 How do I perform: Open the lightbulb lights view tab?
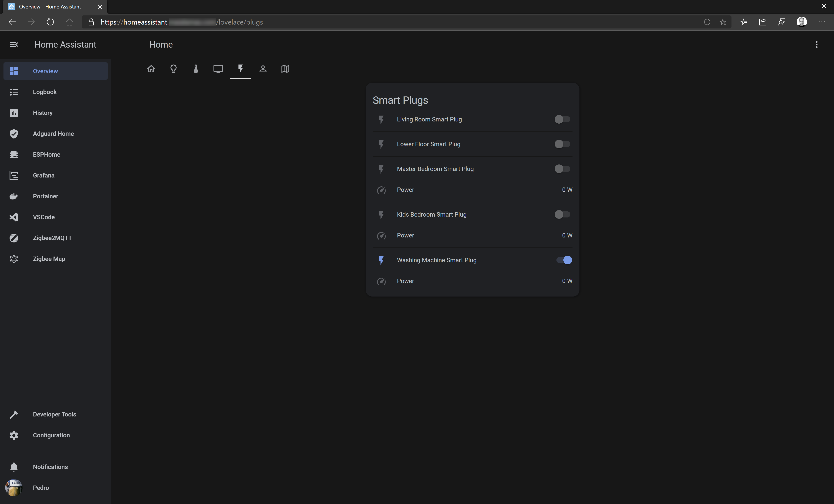(x=173, y=69)
